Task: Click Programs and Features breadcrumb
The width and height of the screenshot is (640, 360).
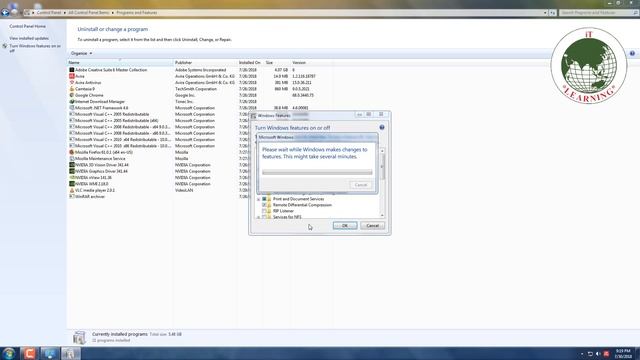Action: pyautogui.click(x=137, y=13)
